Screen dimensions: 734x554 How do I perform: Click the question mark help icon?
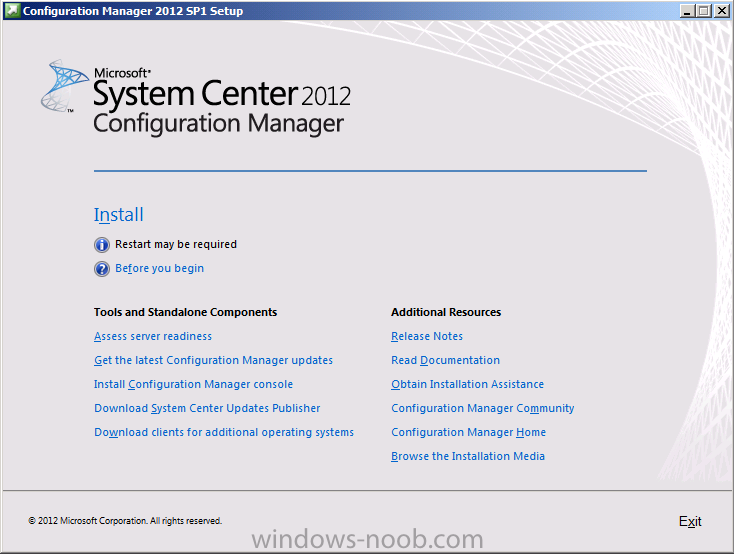point(102,269)
